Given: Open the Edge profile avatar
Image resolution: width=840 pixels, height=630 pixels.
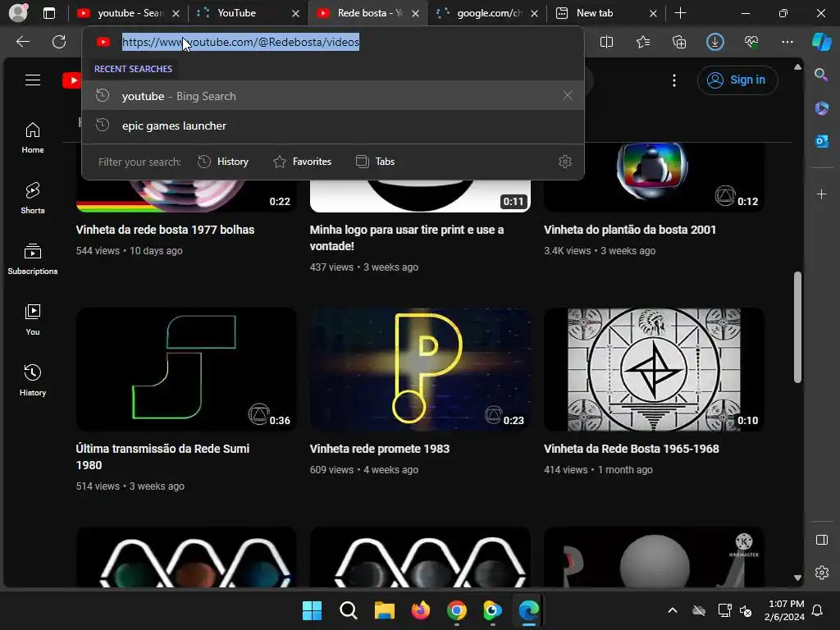Looking at the screenshot, I should tap(18, 13).
